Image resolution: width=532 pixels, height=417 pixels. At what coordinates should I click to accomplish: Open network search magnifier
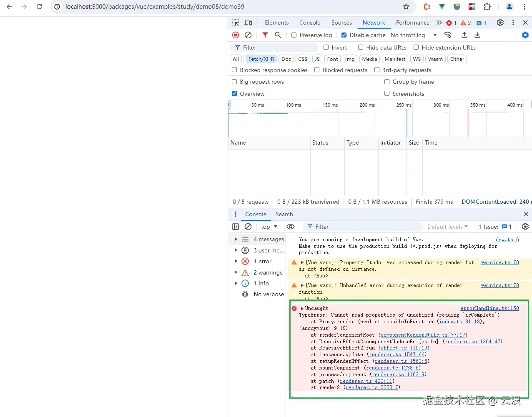point(278,35)
